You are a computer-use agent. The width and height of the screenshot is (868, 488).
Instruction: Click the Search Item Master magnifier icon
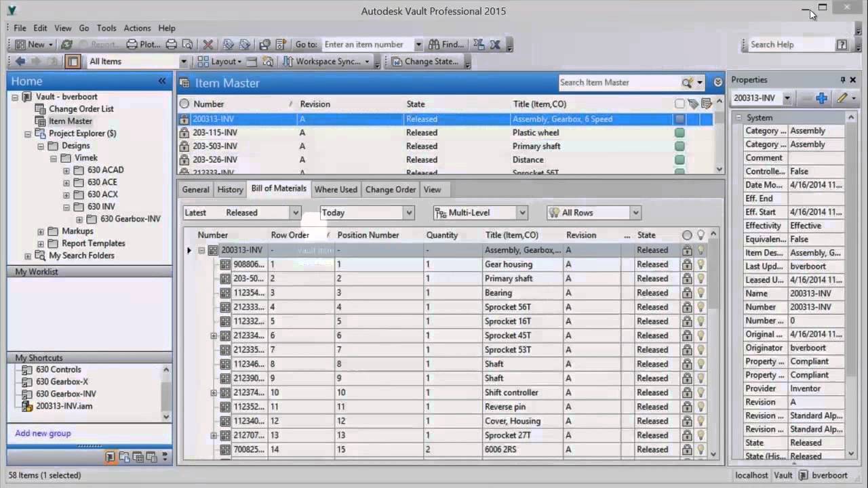point(688,83)
